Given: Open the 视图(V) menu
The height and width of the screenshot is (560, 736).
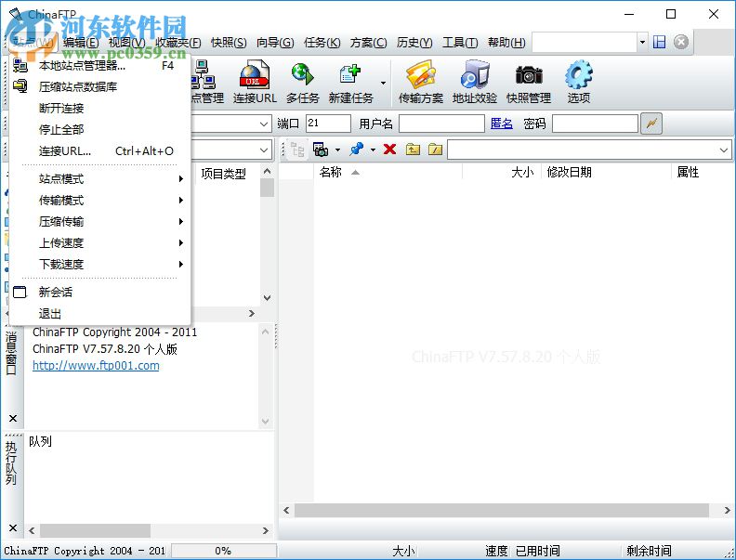Looking at the screenshot, I should [x=126, y=43].
